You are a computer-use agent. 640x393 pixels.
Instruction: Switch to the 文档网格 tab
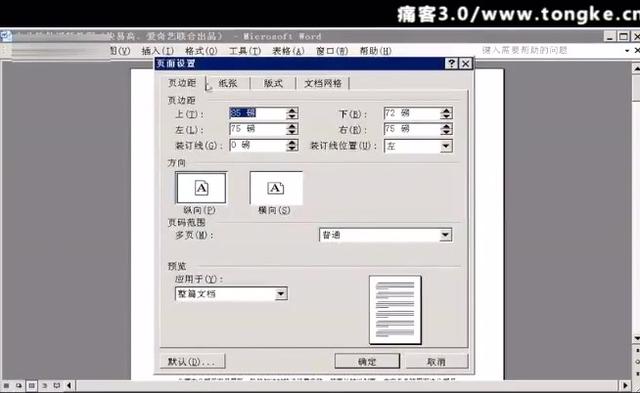pyautogui.click(x=323, y=83)
